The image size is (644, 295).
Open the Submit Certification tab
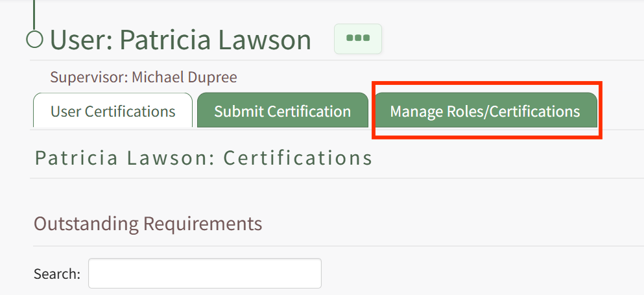(x=283, y=110)
